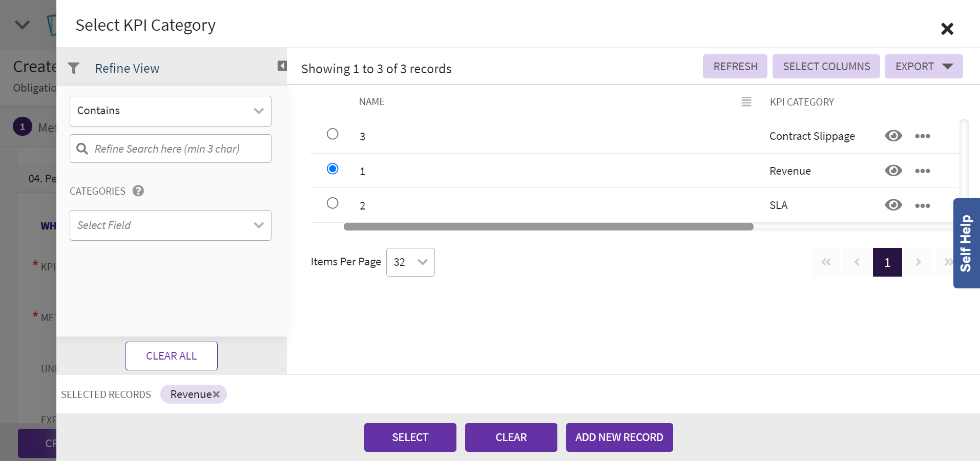Screen dimensions: 980x461
Task: Open more options for the Revenue row
Action: click(922, 171)
